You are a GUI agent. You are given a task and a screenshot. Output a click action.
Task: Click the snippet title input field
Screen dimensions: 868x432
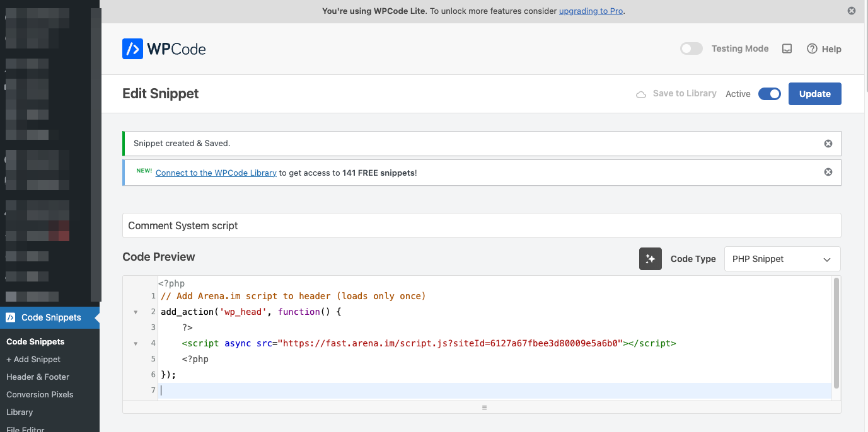(482, 225)
